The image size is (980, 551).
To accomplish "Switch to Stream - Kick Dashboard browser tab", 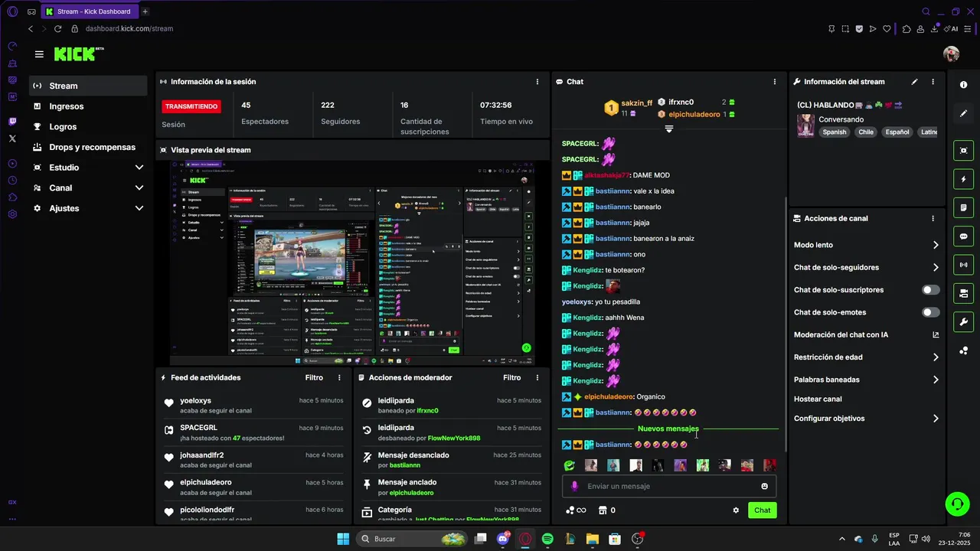I will coord(89,11).
